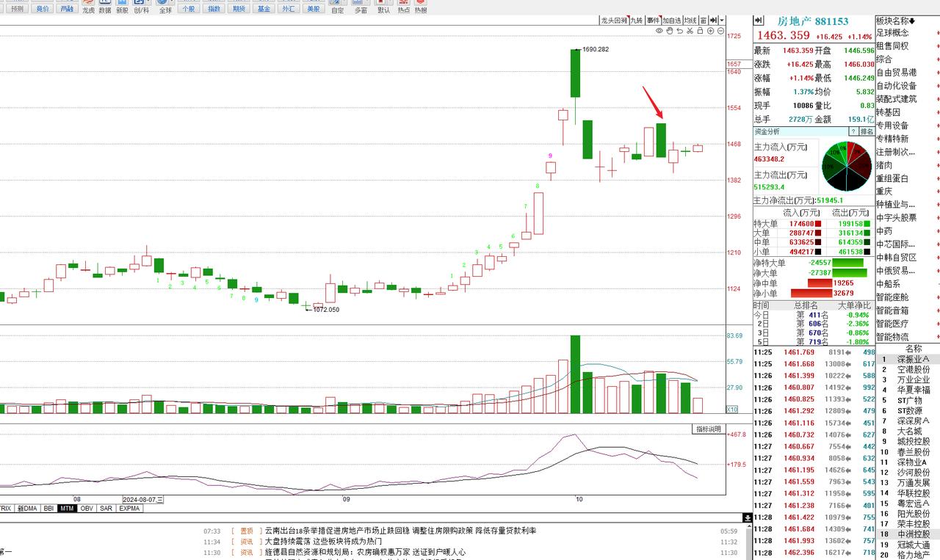This screenshot has width=940, height=560.
Task: Click the fund flow pie chart
Action: pyautogui.click(x=845, y=166)
